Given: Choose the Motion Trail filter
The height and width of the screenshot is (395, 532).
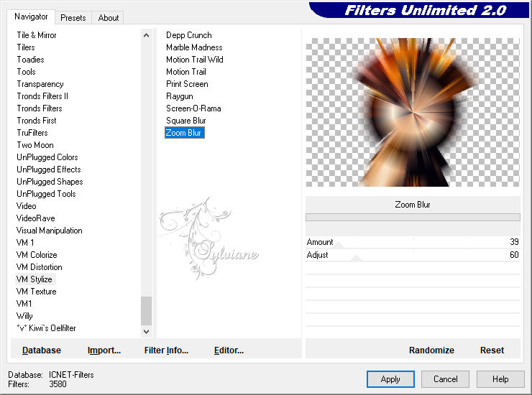Looking at the screenshot, I should [x=186, y=72].
